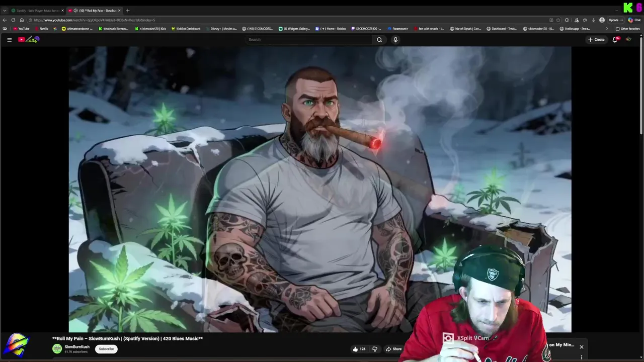Reload the page with the refresh icon

coord(13,20)
